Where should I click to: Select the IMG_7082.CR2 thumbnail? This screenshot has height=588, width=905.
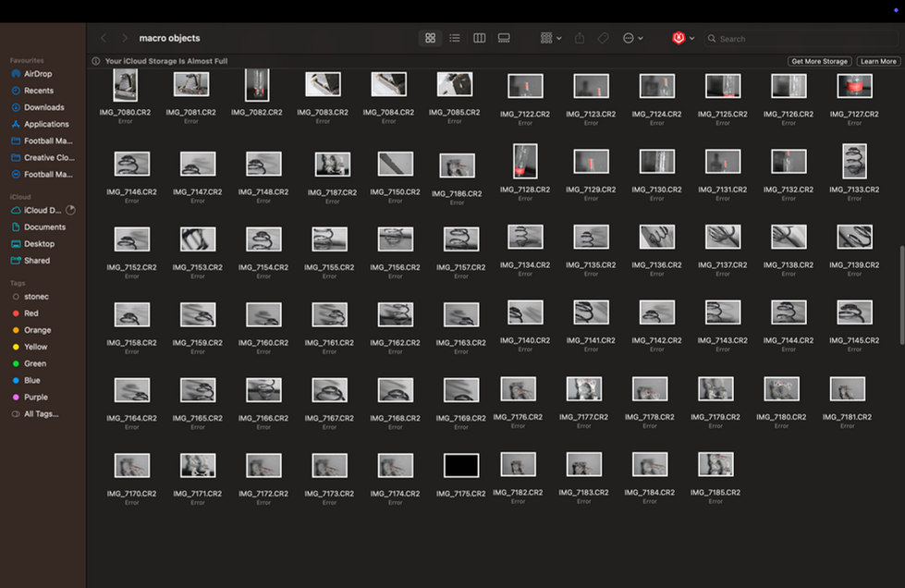pos(257,85)
